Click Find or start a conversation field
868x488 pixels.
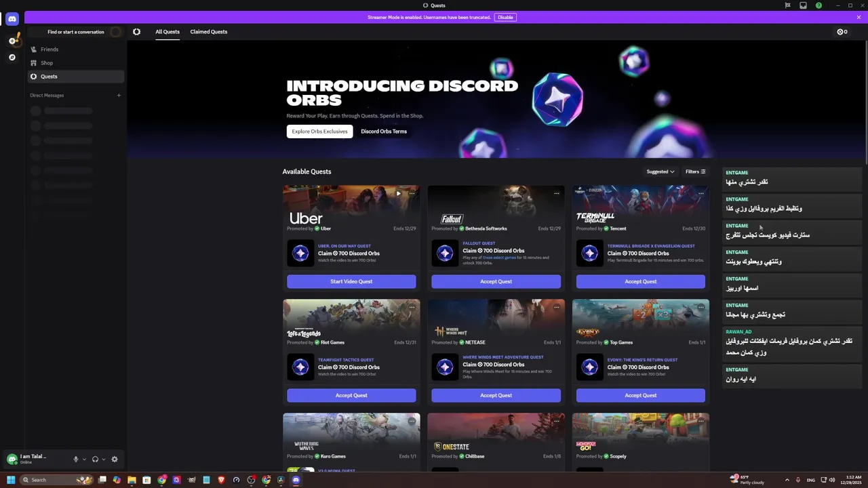click(76, 32)
